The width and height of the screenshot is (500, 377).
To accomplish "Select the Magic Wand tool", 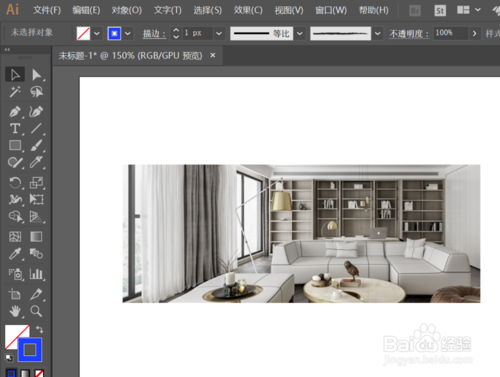I will (x=15, y=92).
